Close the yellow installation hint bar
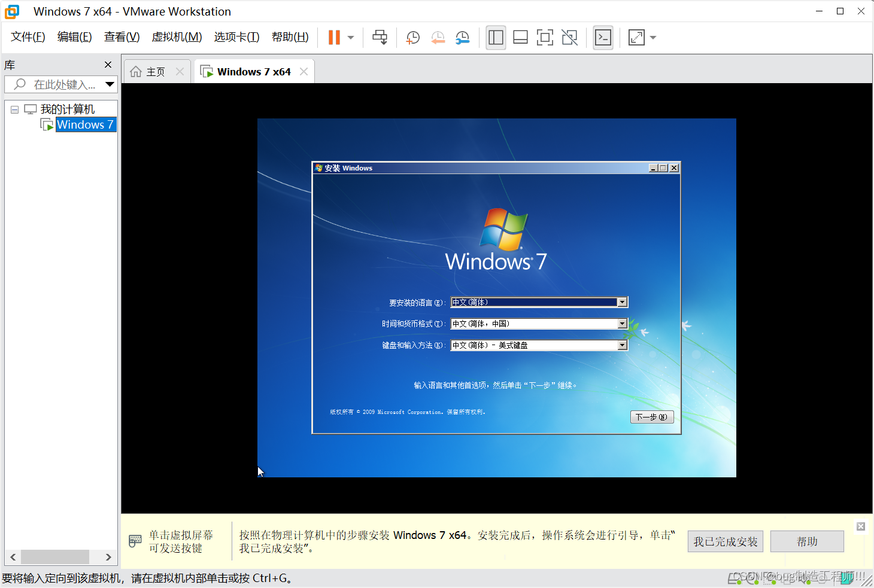 tap(861, 526)
